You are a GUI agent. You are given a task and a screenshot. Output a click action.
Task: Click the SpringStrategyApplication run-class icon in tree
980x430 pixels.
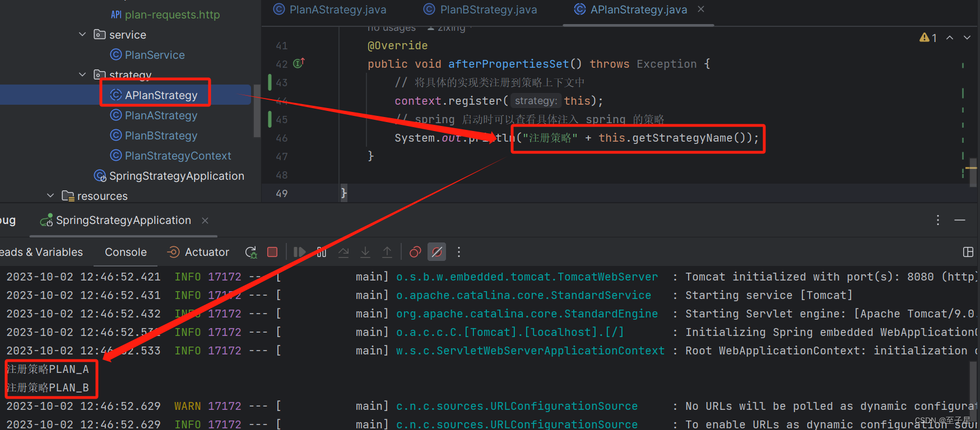click(100, 176)
